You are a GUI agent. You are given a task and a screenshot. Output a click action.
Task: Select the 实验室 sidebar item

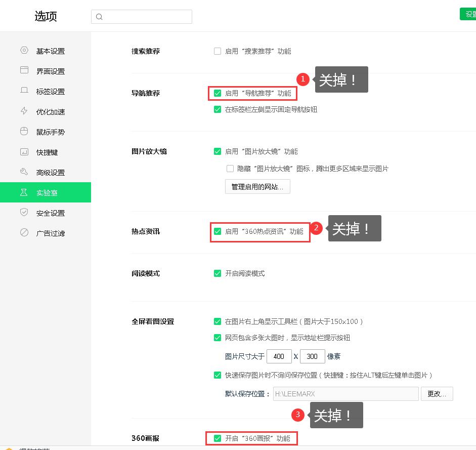point(46,192)
